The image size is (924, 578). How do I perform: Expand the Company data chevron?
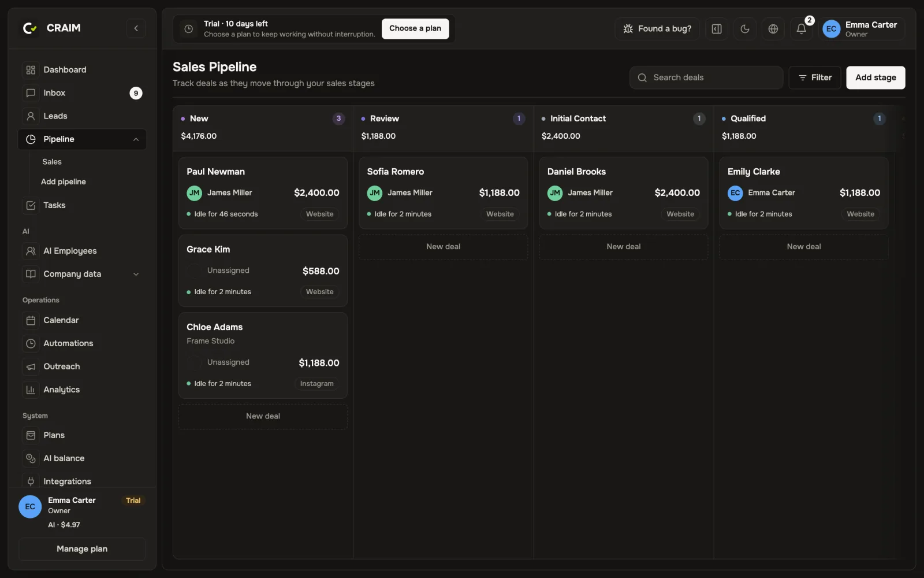pos(136,274)
